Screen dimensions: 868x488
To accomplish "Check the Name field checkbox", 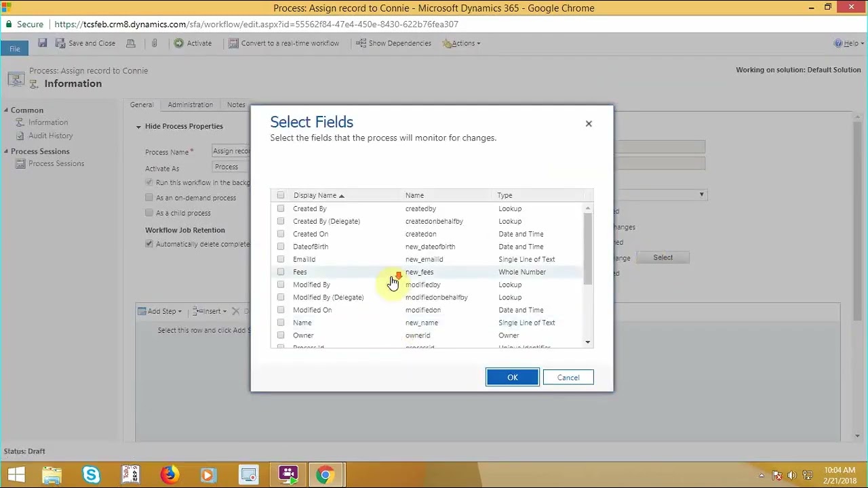I will [281, 323].
